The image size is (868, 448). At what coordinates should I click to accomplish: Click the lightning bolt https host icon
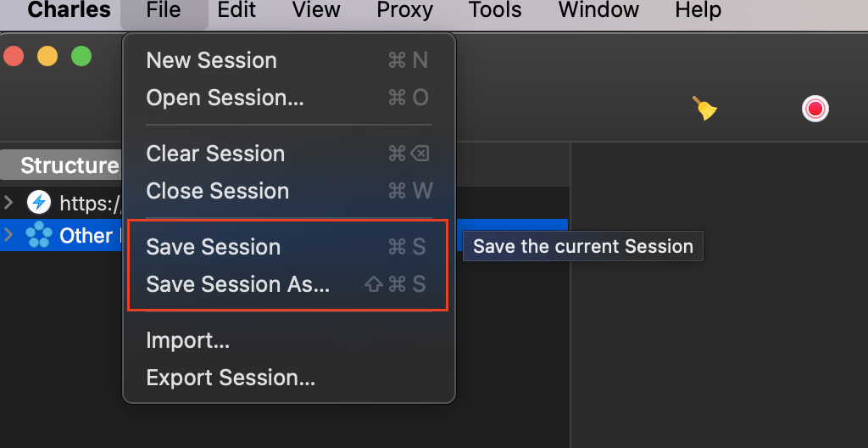tap(39, 202)
